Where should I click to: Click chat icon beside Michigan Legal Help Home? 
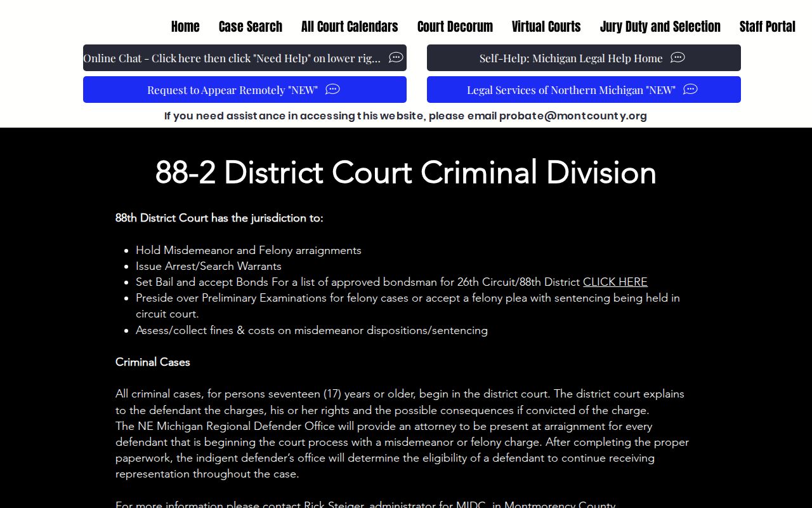(678, 58)
